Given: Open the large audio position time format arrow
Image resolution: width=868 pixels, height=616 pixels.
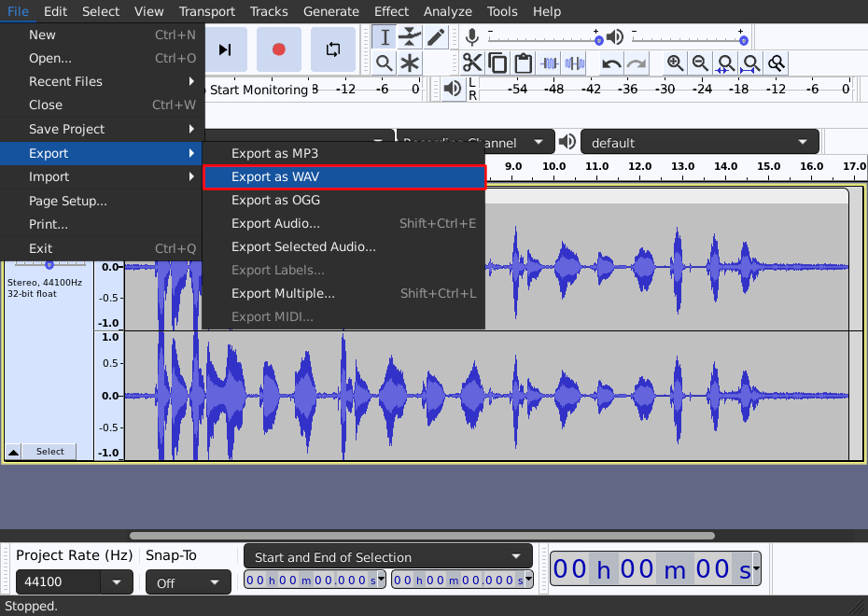Looking at the screenshot, I should (x=756, y=567).
